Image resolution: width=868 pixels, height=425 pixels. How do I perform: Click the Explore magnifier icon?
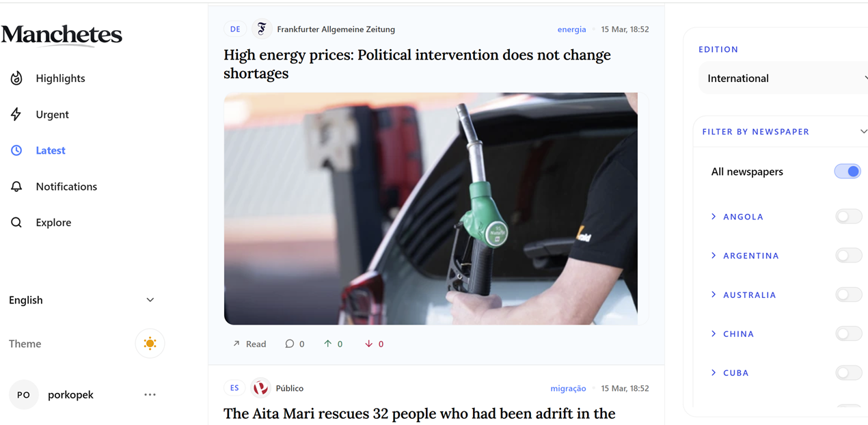tap(16, 222)
